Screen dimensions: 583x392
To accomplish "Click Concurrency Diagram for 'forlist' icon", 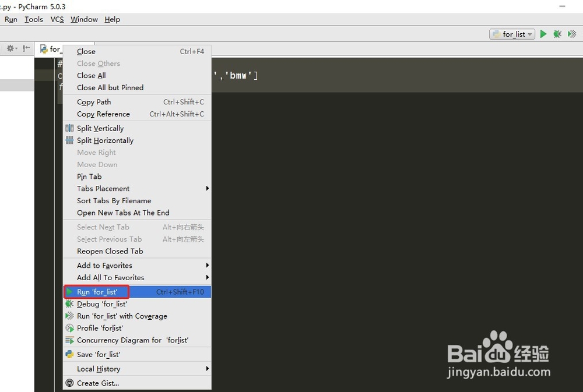I will click(x=69, y=340).
